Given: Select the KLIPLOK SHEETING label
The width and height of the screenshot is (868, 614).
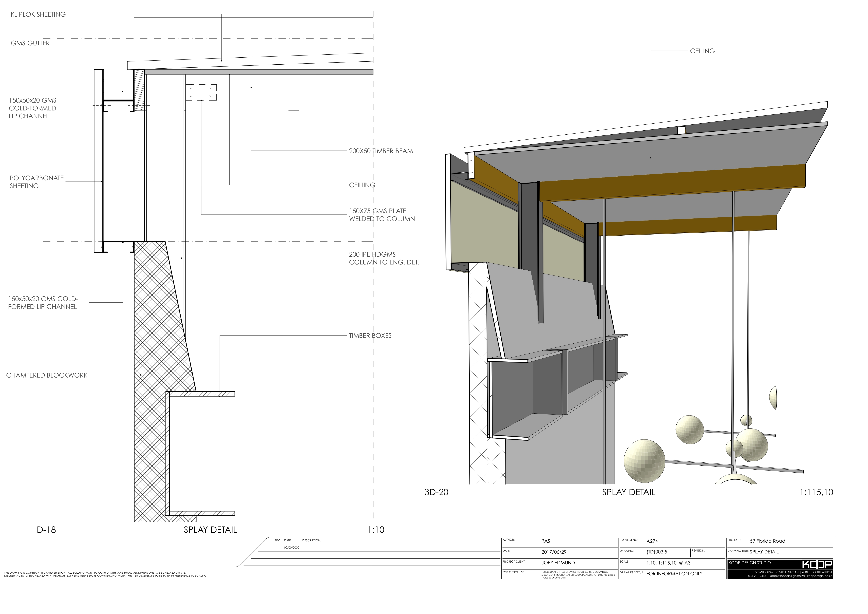Looking at the screenshot, I should (38, 14).
